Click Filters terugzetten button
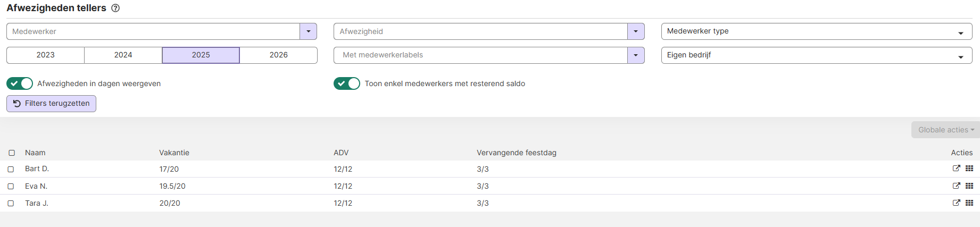980x227 pixels. pyautogui.click(x=51, y=104)
